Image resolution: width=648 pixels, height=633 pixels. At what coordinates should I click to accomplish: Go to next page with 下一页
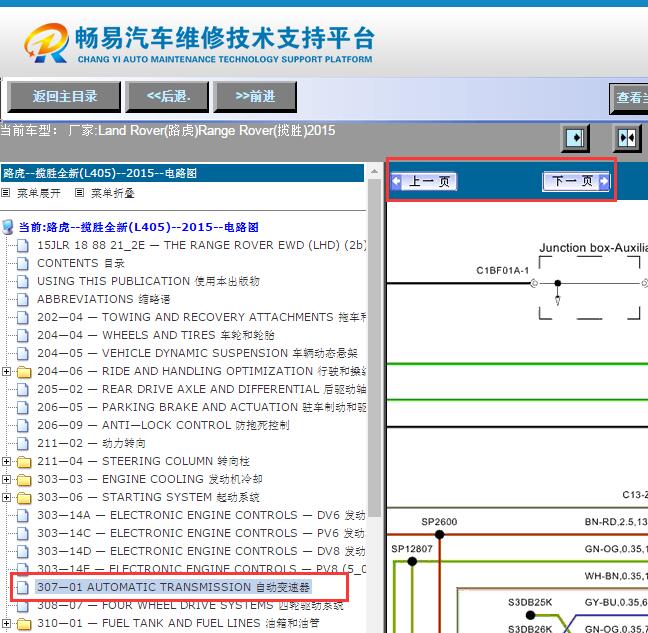click(x=576, y=181)
